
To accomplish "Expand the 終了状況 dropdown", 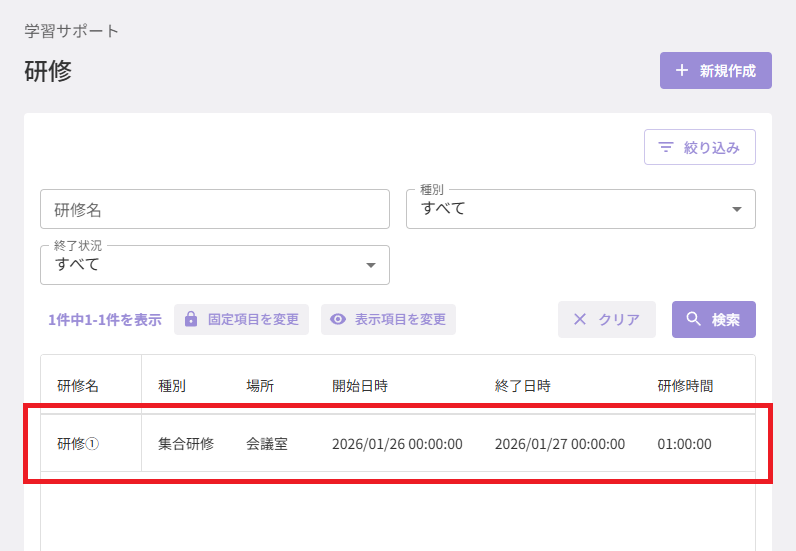I will point(215,265).
